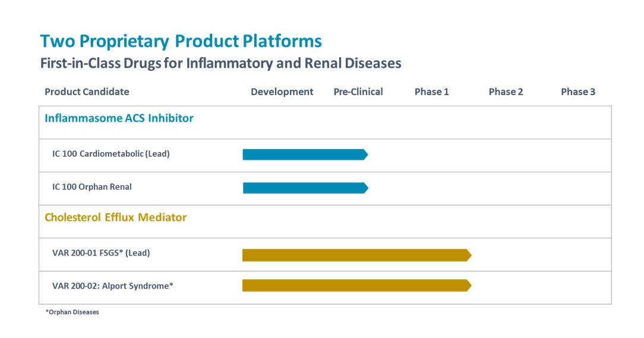Select the gold Alport Syndrome progress bar
This screenshot has height=338, width=644.
pyautogui.click(x=355, y=286)
